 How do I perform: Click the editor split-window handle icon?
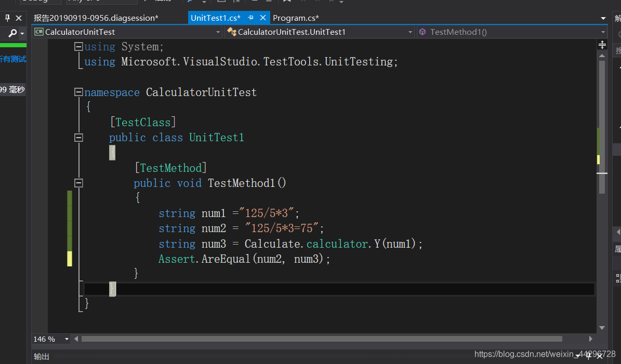[x=602, y=45]
